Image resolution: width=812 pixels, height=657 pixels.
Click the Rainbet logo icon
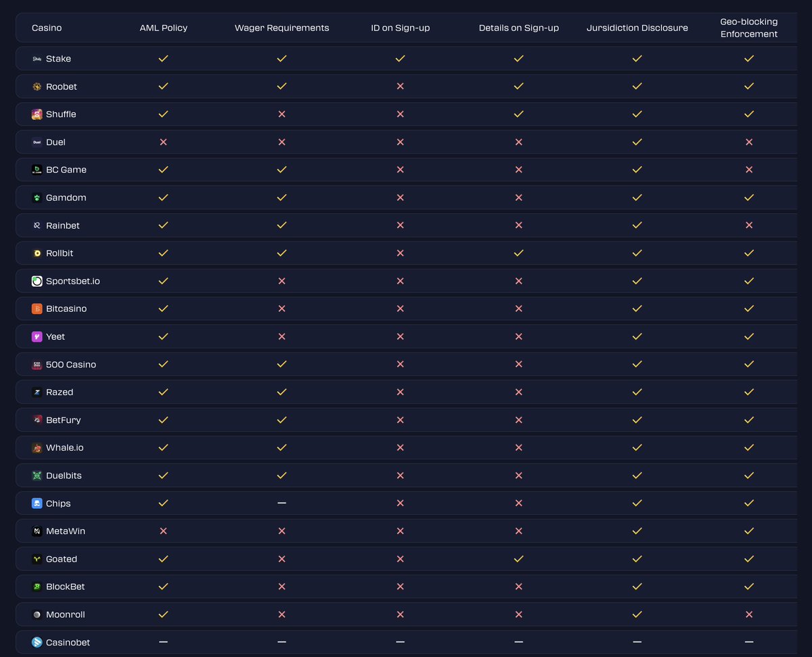37,225
